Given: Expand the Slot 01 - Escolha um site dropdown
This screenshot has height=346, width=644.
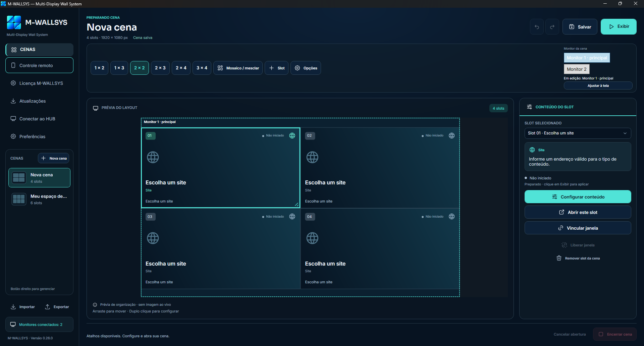Looking at the screenshot, I should [x=578, y=133].
